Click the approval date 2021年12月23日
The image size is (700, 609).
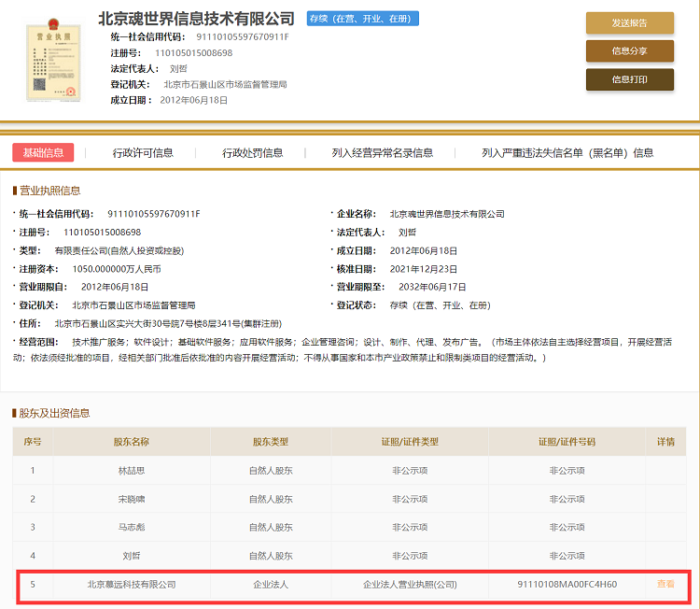click(423, 269)
